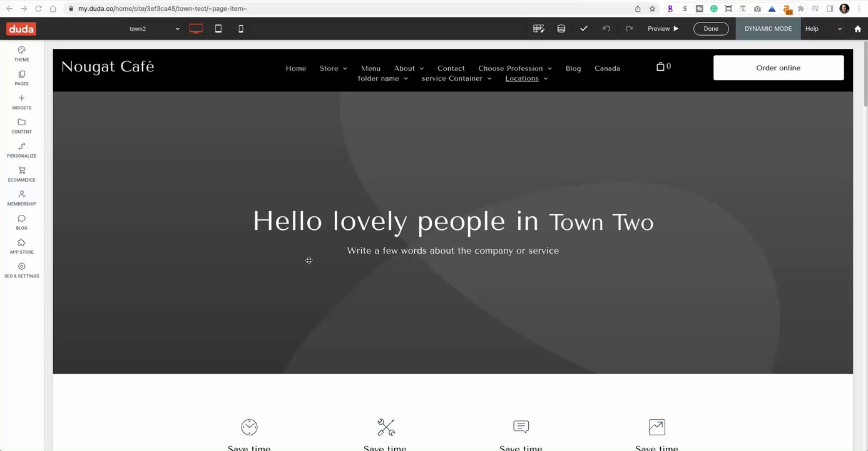Viewport: 868px width, 451px height.
Task: Click the Order online button
Action: point(779,68)
